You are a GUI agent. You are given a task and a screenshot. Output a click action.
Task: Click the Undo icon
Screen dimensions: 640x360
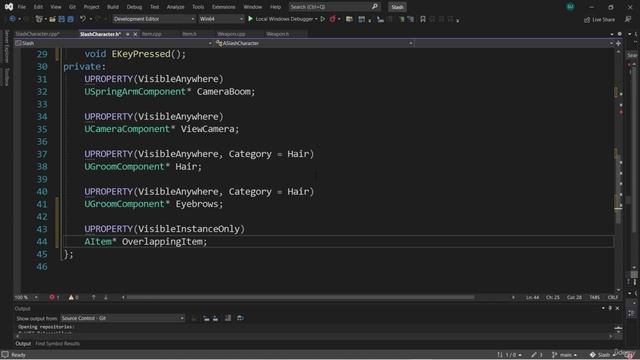coord(83,19)
